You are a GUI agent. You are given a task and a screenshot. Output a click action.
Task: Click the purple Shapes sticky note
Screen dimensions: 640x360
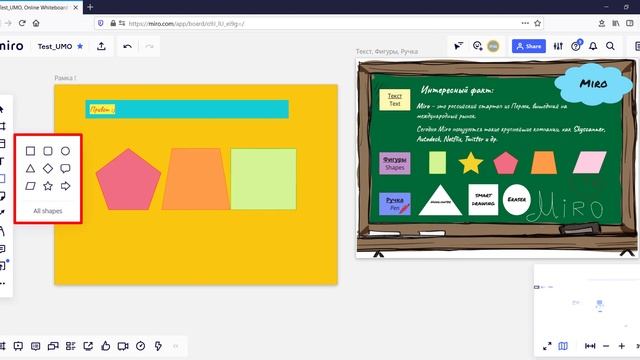[x=395, y=163]
